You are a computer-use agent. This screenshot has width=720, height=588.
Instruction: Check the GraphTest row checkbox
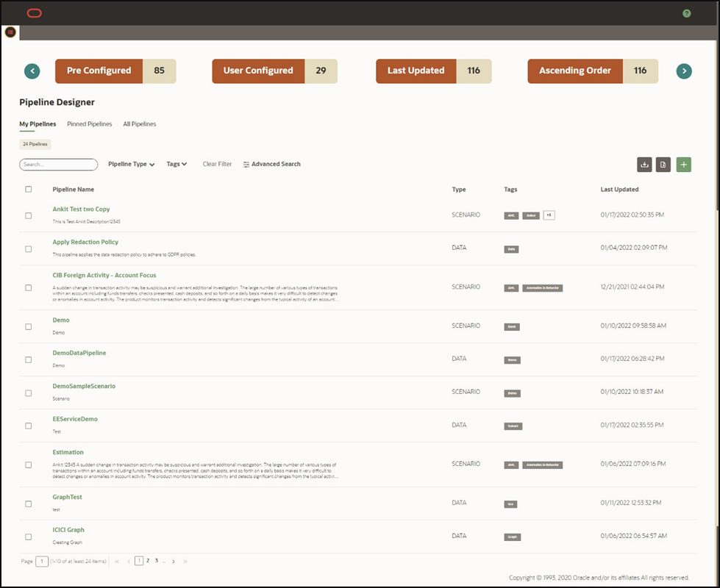(x=29, y=504)
